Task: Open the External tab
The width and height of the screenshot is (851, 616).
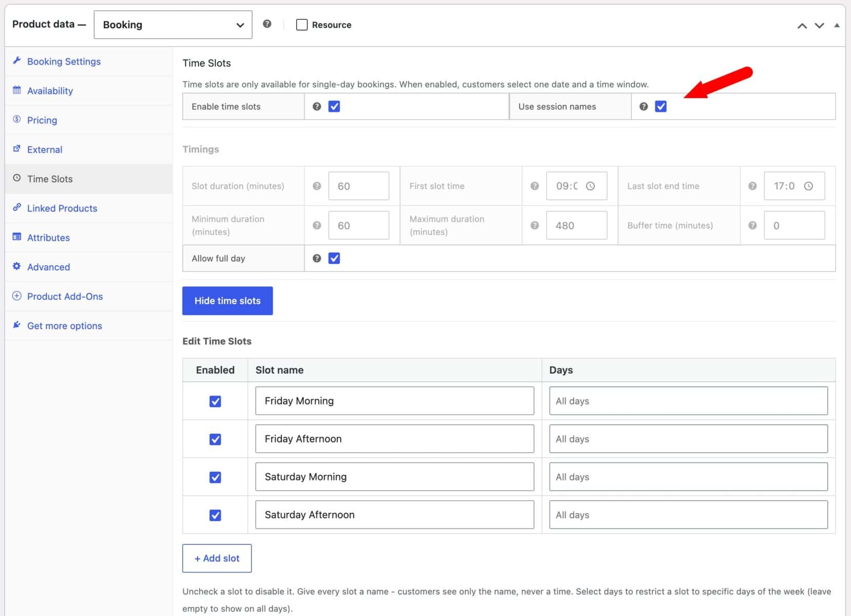Action: [89, 149]
